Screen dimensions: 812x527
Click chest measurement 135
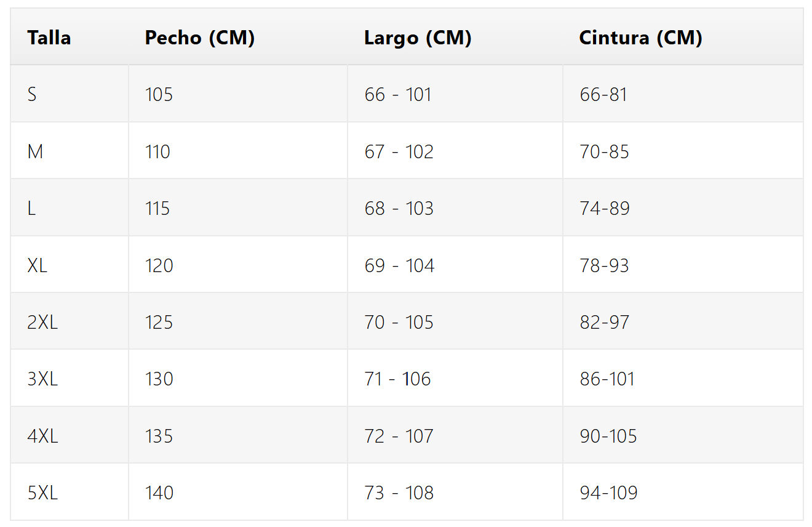coord(159,436)
